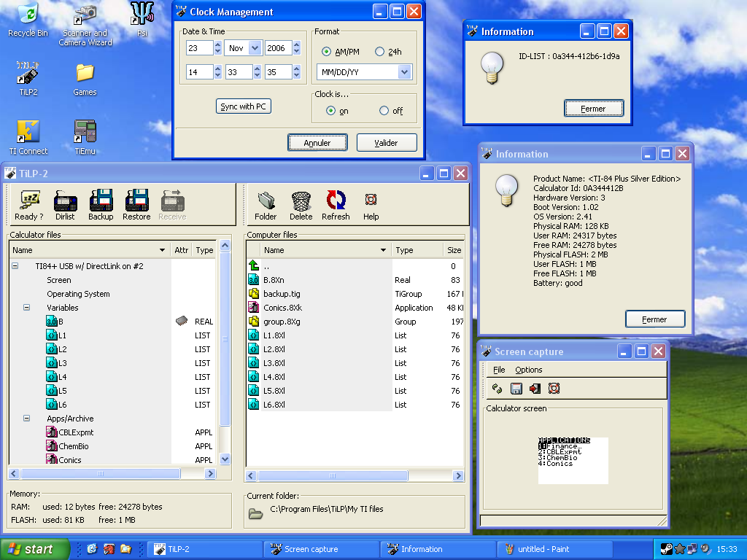747x560 pixels.
Task: Open the Psi desktop icon
Action: pos(142,20)
